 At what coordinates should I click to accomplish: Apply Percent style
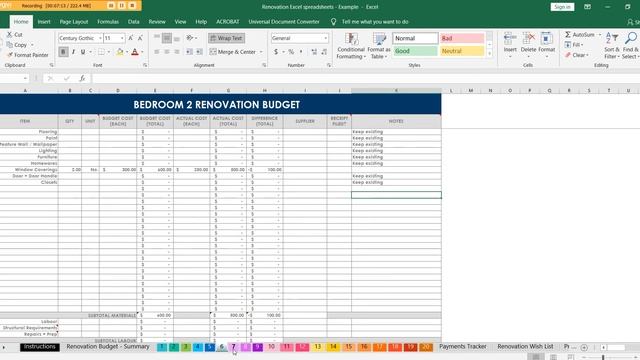(291, 52)
